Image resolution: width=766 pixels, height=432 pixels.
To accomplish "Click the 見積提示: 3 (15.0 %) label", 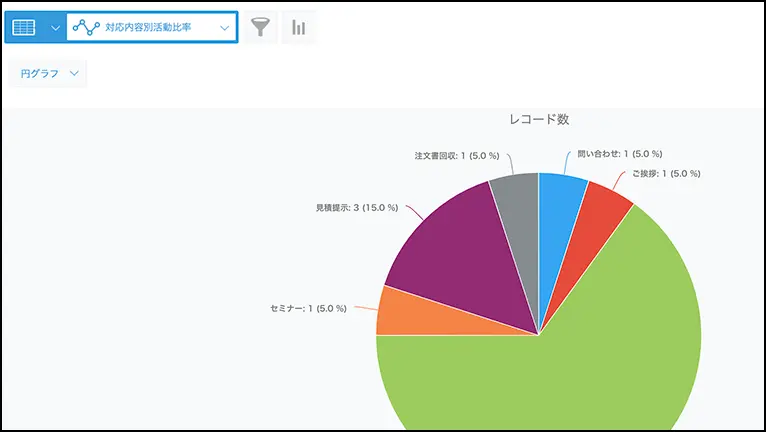I will 357,208.
